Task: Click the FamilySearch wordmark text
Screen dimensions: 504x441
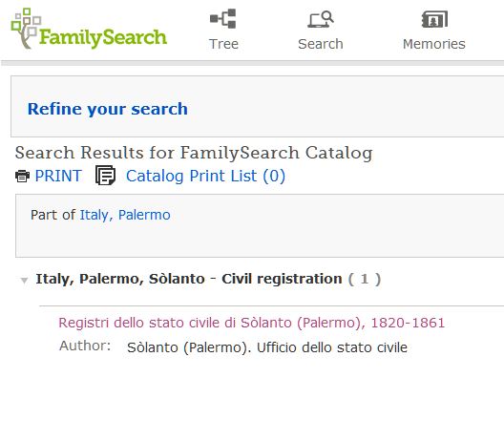Action: 103,38
